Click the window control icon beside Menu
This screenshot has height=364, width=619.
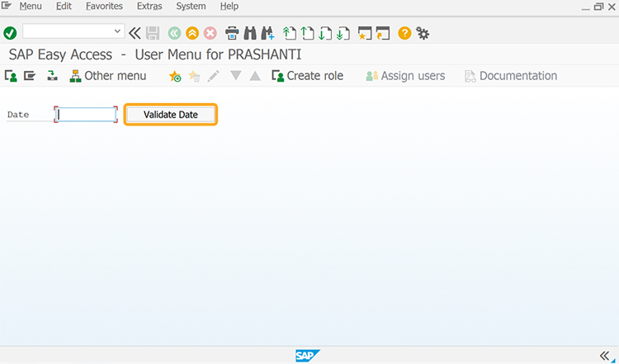(7, 6)
